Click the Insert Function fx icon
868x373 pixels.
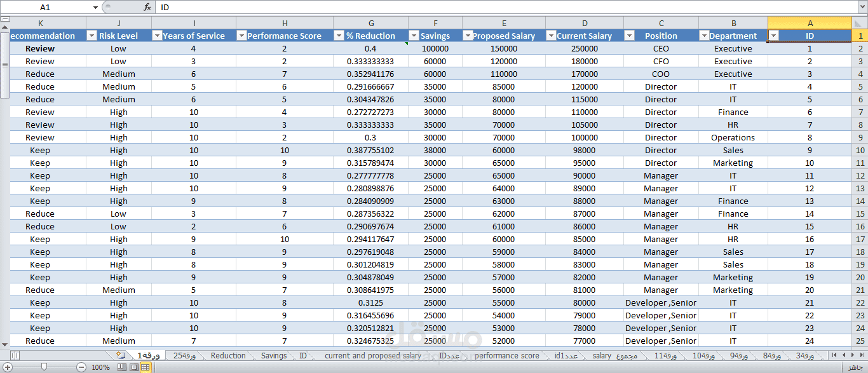coord(147,7)
